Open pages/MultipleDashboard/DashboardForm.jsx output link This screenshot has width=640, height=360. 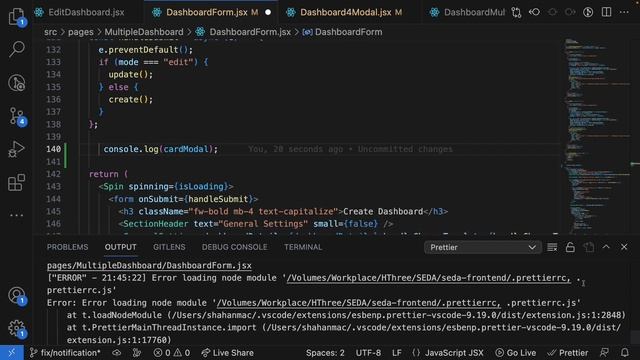(x=149, y=266)
